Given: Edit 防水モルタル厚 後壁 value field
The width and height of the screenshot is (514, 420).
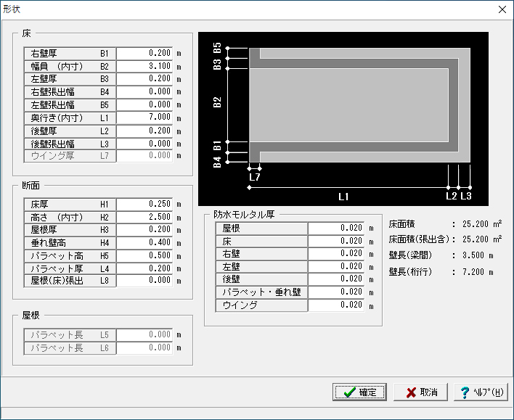Looking at the screenshot, I should tap(336, 279).
